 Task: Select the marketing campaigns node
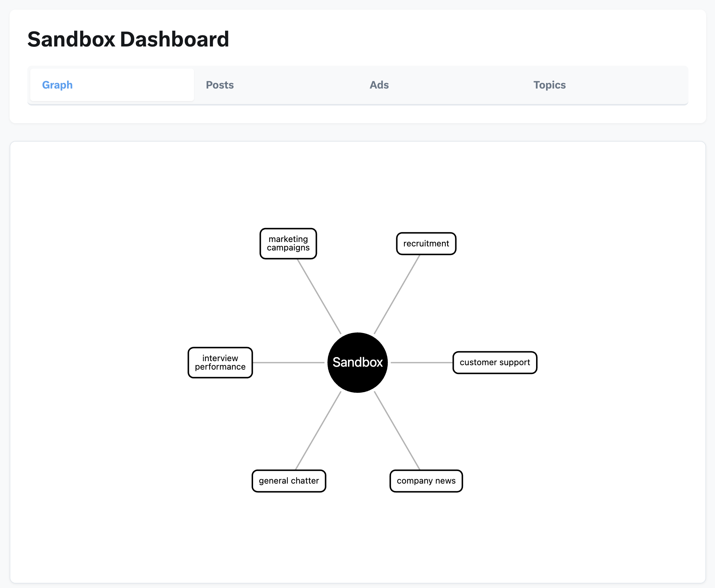point(288,243)
